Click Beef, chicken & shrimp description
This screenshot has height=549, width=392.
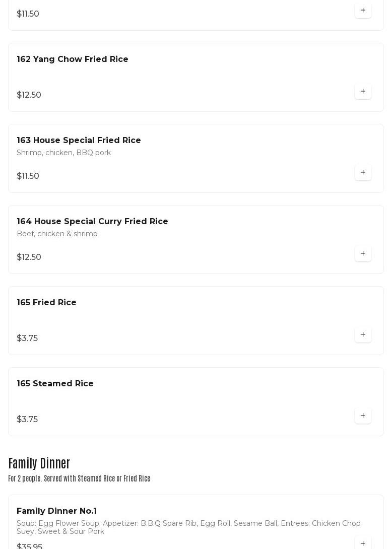57,234
